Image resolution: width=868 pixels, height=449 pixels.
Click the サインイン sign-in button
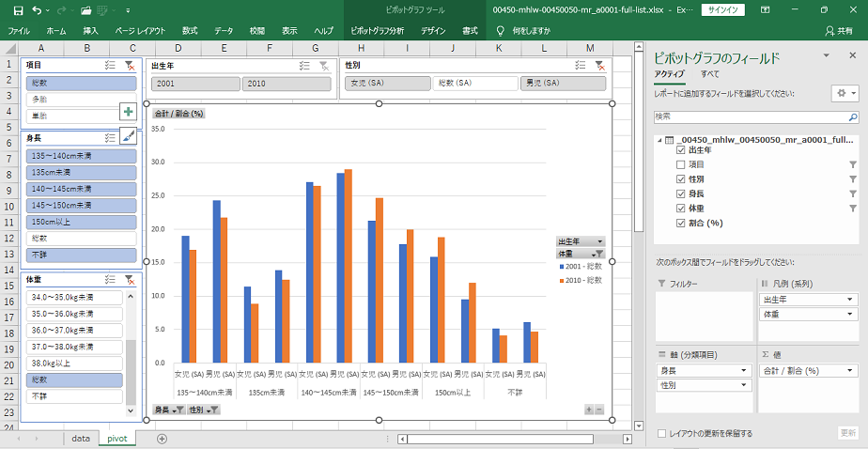point(723,10)
